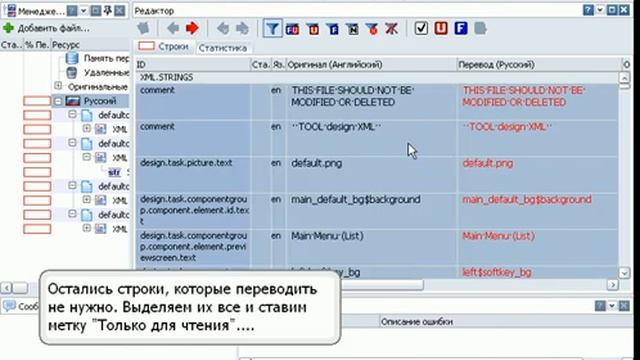
Task: Click the gray puzzle-piece icon after blue F
Action: 480,28
